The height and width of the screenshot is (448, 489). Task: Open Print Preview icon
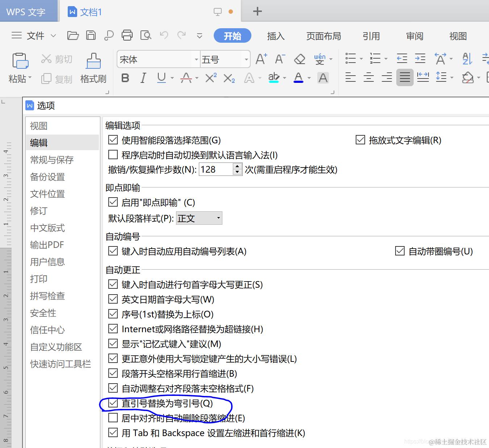(146, 35)
